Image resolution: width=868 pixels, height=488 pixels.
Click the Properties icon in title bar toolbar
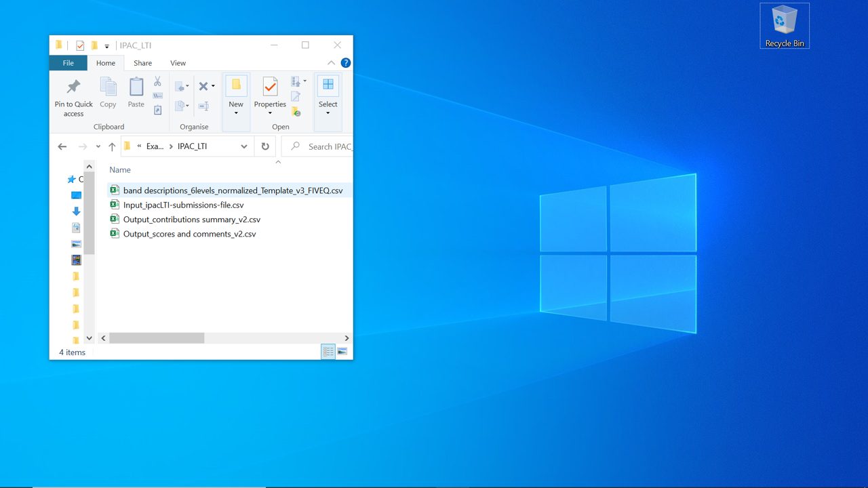click(x=80, y=45)
